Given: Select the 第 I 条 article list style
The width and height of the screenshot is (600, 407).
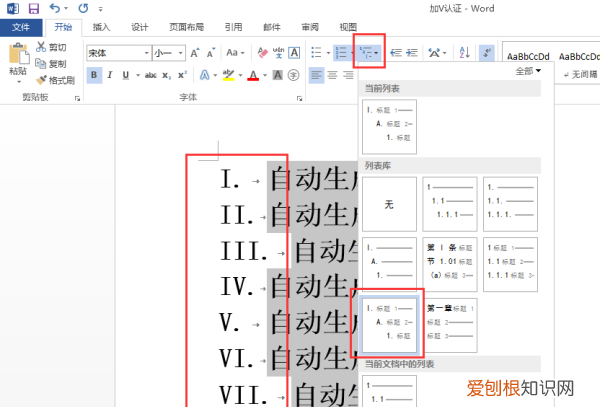Looking at the screenshot, I should coord(450,264).
